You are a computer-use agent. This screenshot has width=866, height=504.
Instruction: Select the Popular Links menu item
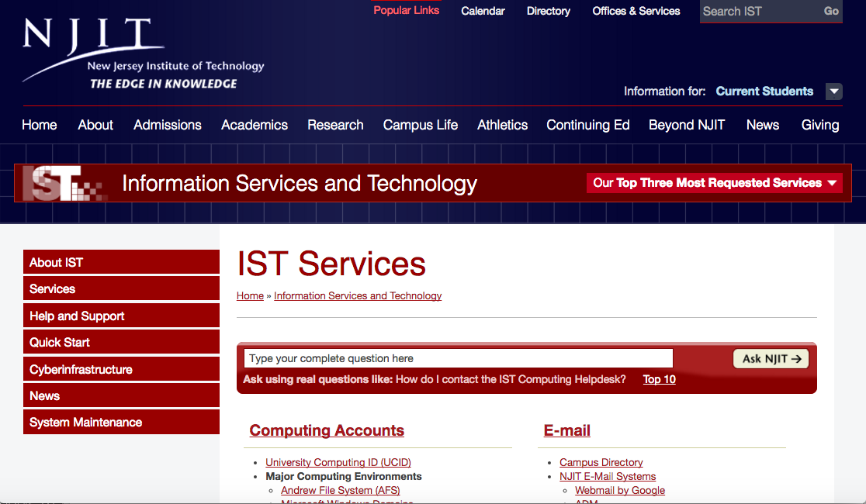(406, 10)
